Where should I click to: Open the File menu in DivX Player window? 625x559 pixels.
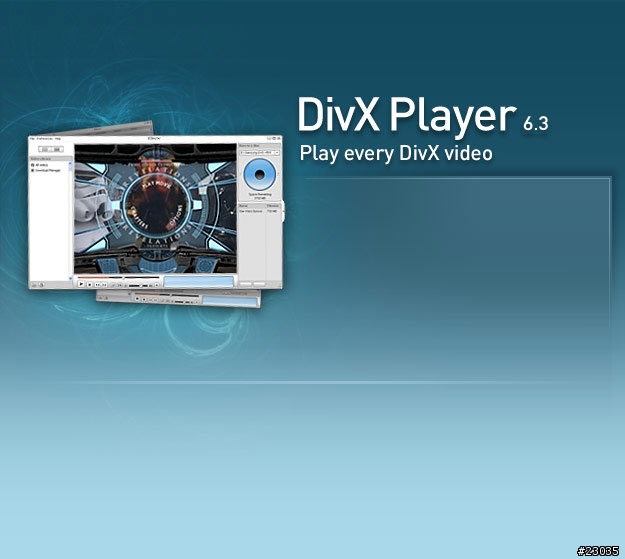[x=32, y=139]
